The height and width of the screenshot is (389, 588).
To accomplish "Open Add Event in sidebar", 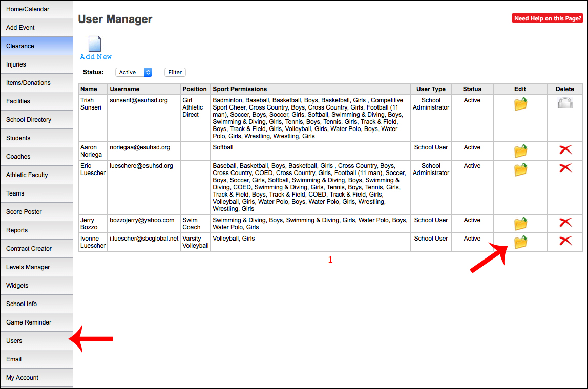I will [x=37, y=27].
